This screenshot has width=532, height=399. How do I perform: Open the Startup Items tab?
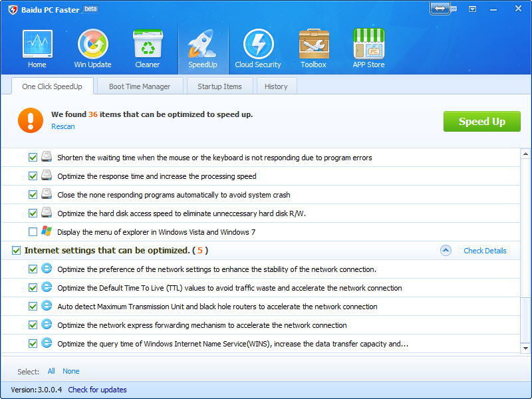[x=219, y=86]
